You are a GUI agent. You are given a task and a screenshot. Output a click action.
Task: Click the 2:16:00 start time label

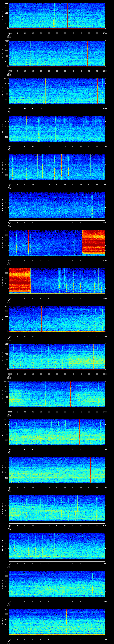9,33
